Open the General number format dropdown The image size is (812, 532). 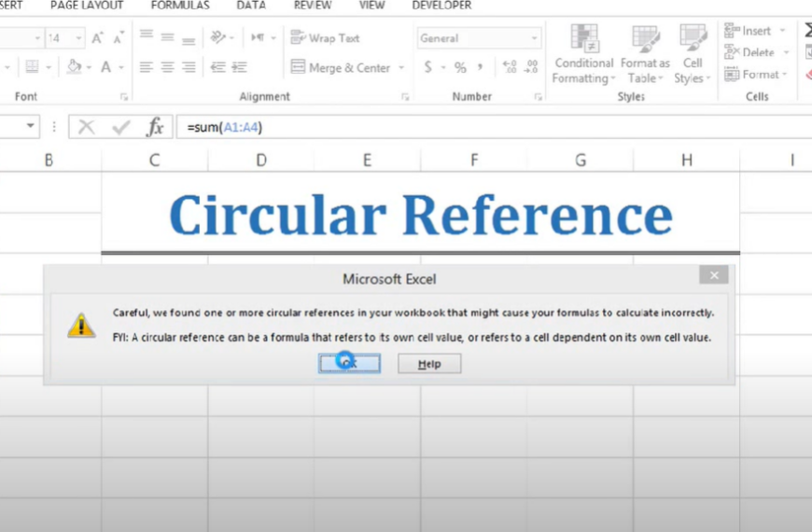(x=534, y=38)
